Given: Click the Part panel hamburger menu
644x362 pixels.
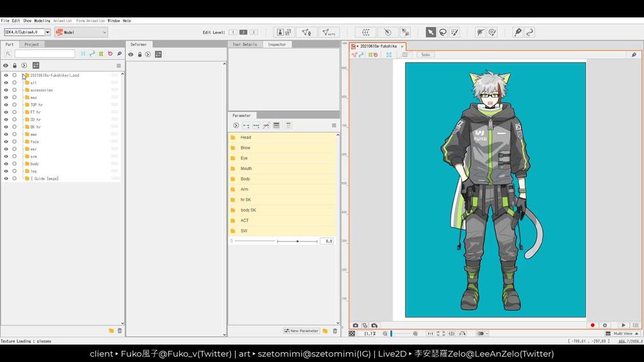Looking at the screenshot, I should 119,65.
